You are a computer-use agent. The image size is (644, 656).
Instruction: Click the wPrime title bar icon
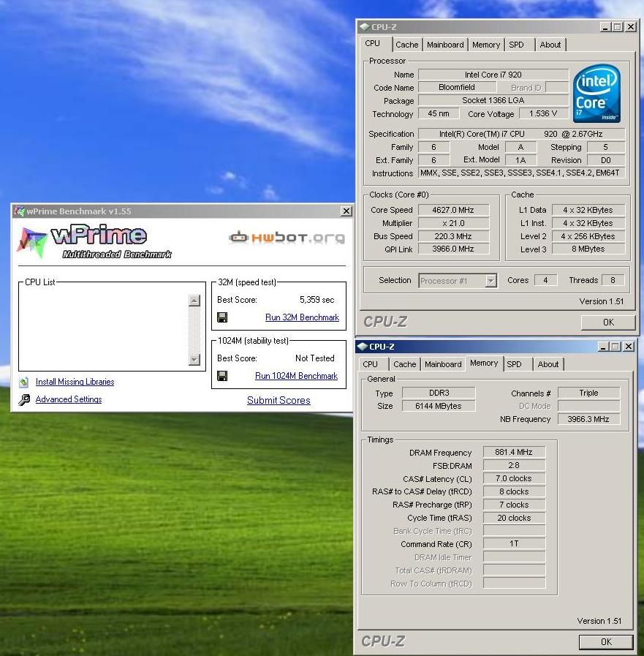(x=19, y=211)
